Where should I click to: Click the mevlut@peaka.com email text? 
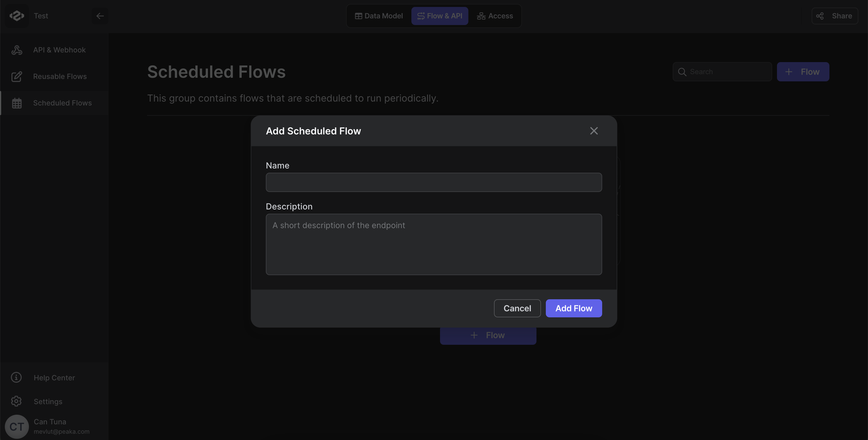62,432
